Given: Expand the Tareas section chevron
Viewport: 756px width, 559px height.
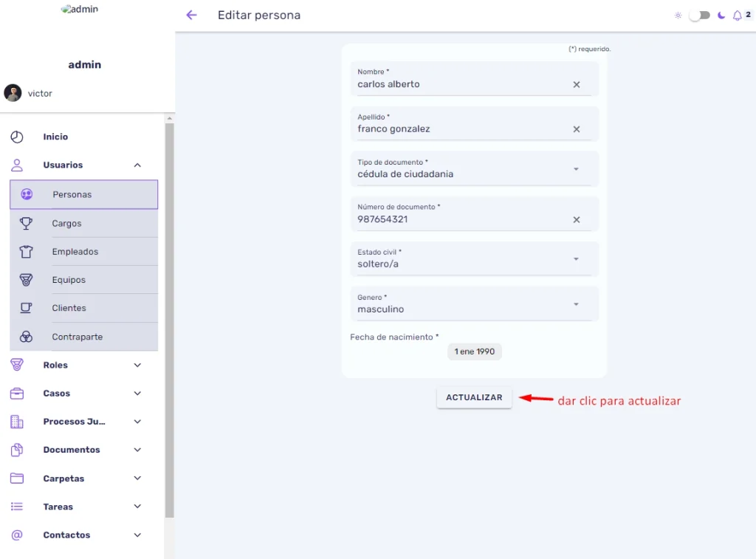Looking at the screenshot, I should 137,507.
